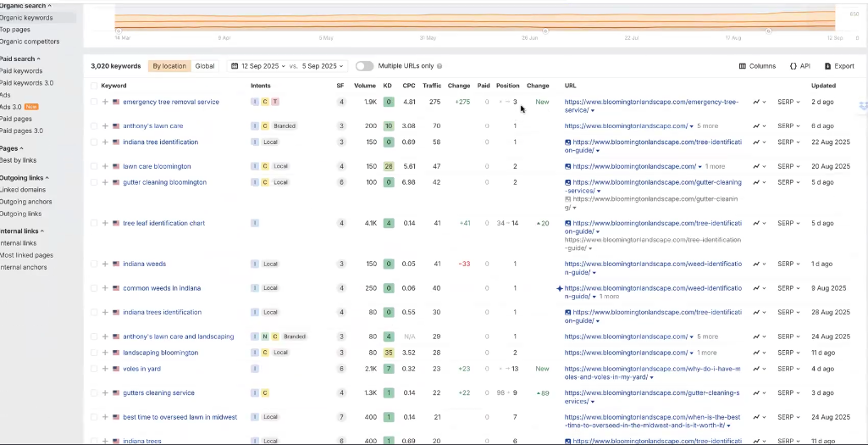Expand SERP dropdown for tree leaf identification chart
This screenshot has width=868, height=445.
pyautogui.click(x=788, y=224)
